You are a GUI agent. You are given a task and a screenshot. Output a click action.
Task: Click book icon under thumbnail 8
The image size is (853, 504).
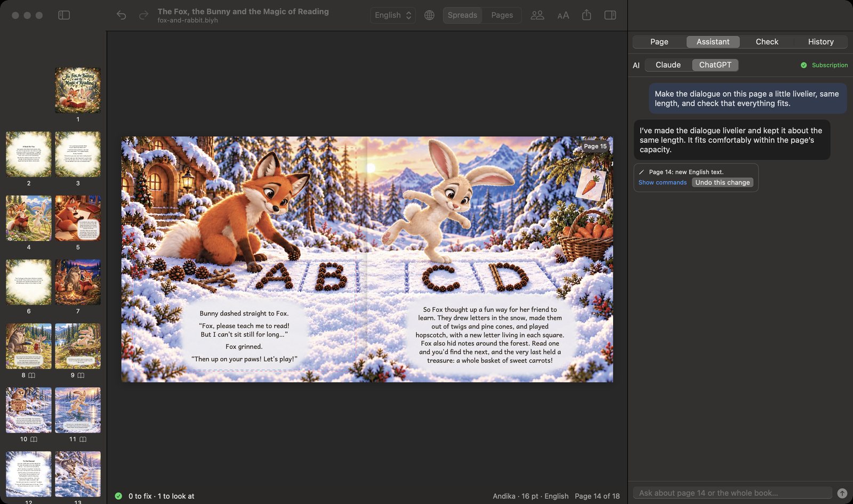click(31, 375)
